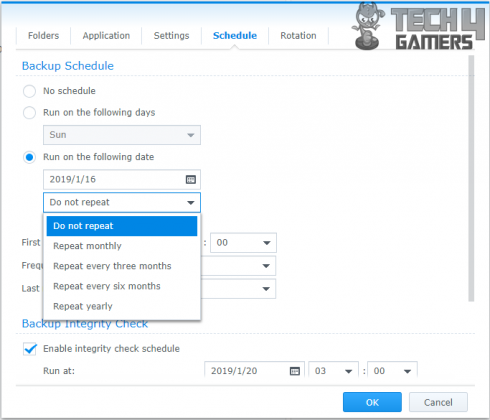Screen dimensions: 490x420
Task: Choose Repeat yearly option
Action: (x=122, y=306)
